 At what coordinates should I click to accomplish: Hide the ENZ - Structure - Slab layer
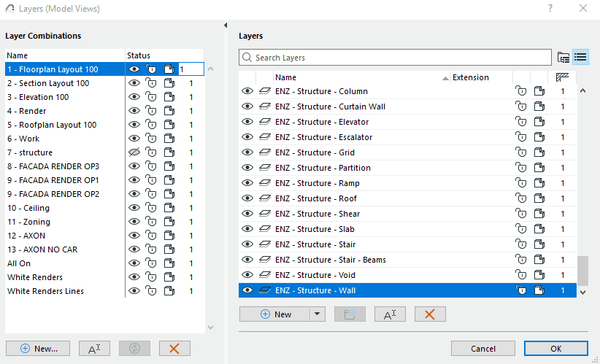click(247, 228)
